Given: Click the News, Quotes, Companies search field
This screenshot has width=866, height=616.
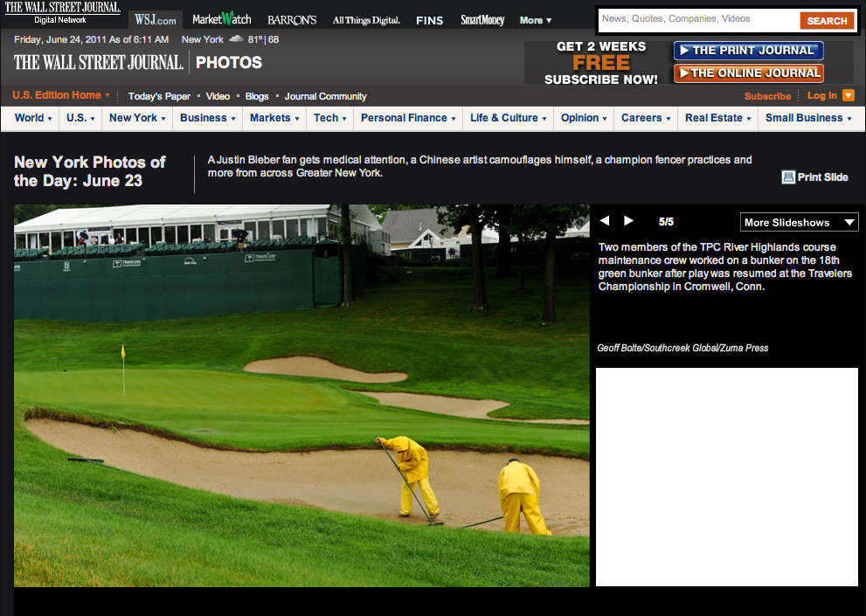Looking at the screenshot, I should (x=697, y=19).
